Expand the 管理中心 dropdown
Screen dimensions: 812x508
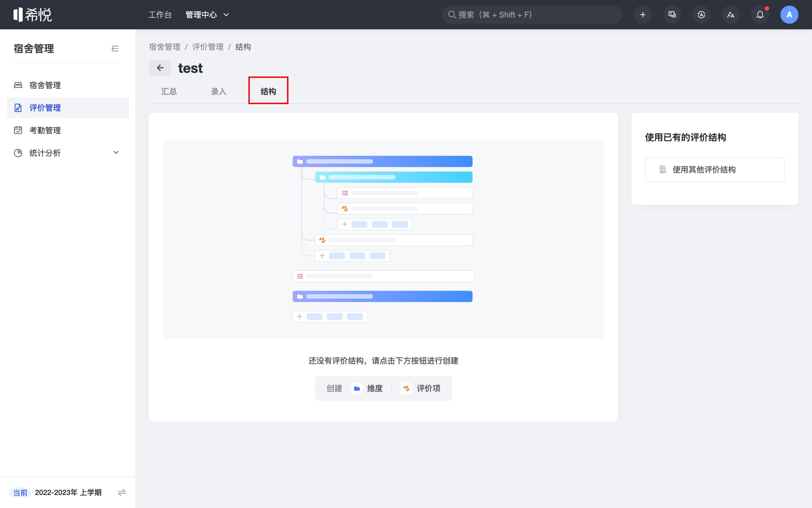pyautogui.click(x=207, y=15)
